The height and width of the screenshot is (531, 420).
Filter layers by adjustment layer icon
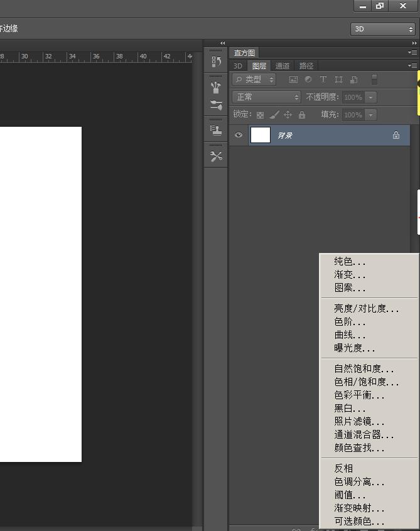[x=308, y=80]
